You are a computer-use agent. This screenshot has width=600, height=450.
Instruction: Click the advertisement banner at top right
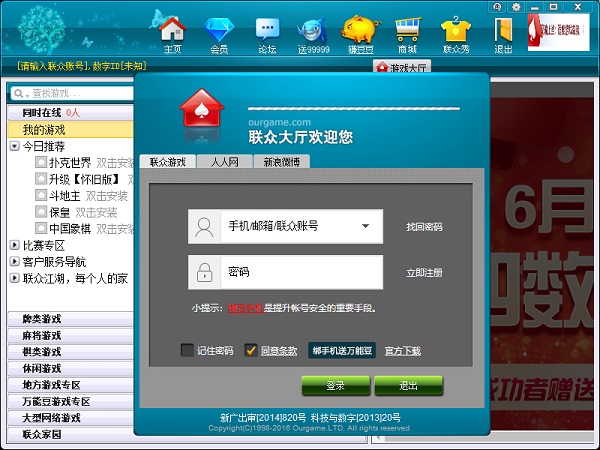(559, 32)
